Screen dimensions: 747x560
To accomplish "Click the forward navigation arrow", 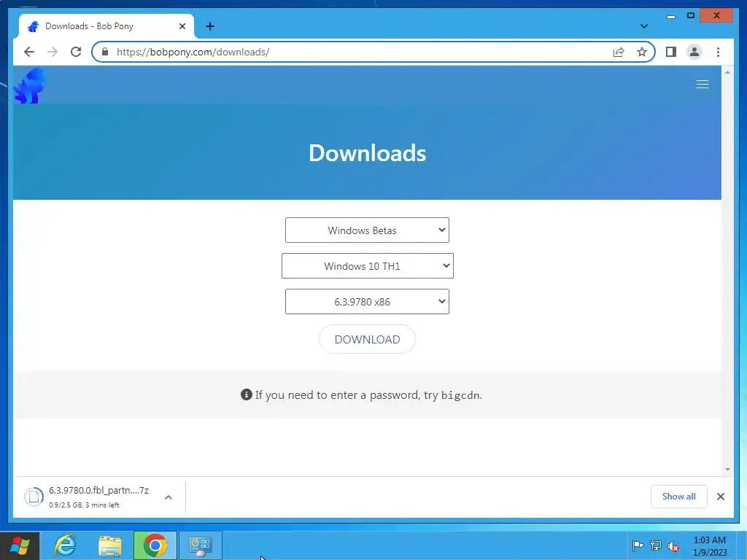I will point(53,52).
